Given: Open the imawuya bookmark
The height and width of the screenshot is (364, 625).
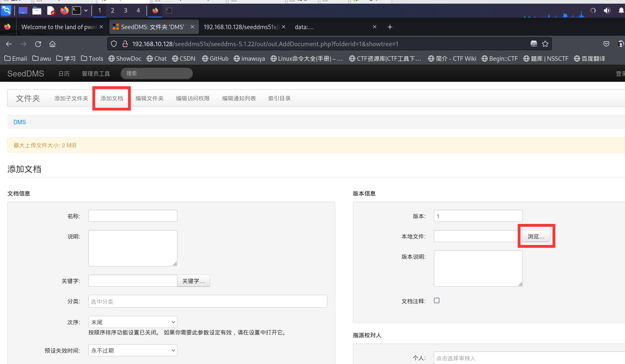Looking at the screenshot, I should (250, 59).
